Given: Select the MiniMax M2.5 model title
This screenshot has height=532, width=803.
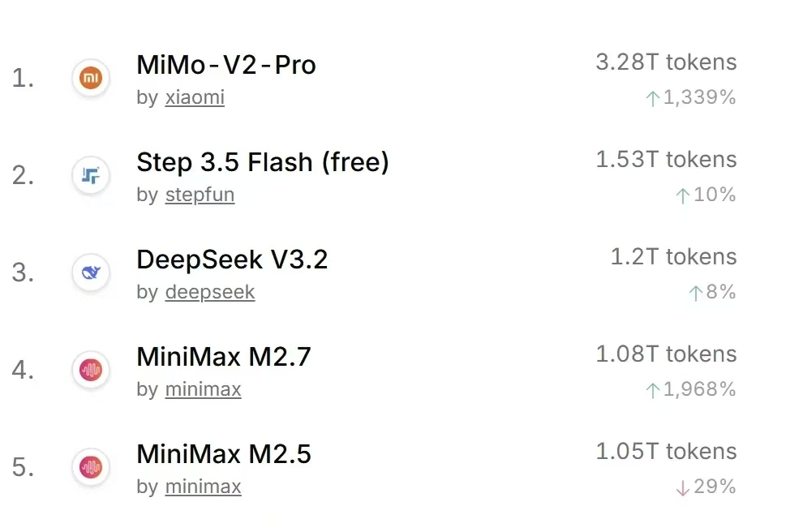Looking at the screenshot, I should (224, 454).
